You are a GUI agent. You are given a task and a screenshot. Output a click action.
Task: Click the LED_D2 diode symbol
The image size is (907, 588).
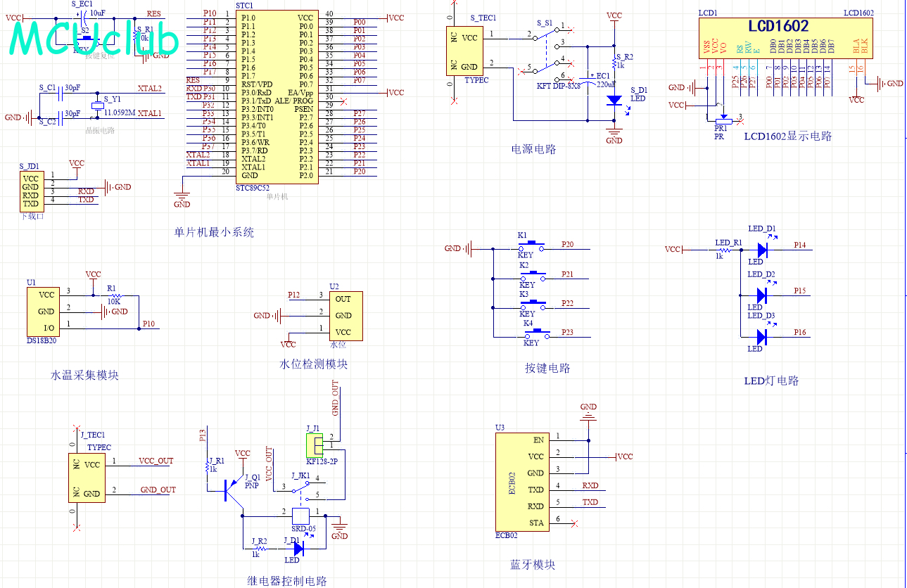coord(762,295)
